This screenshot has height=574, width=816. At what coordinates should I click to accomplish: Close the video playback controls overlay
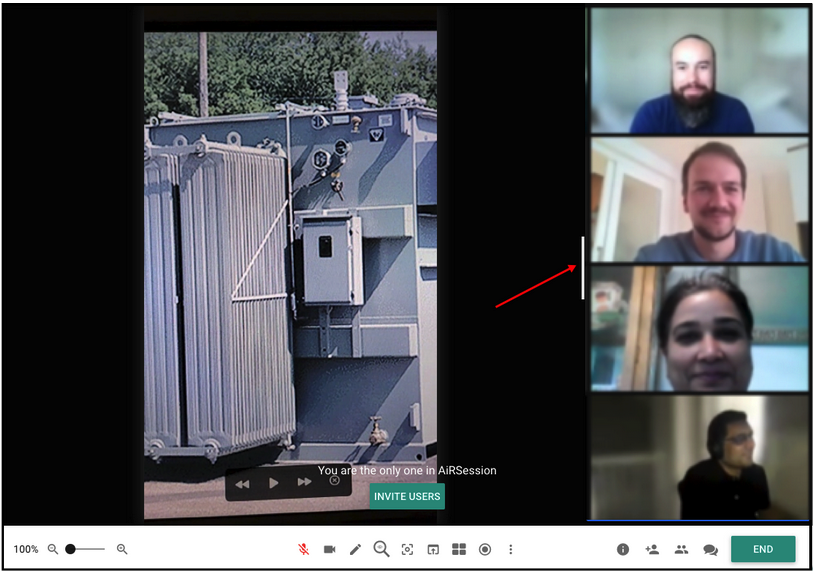[x=335, y=480]
